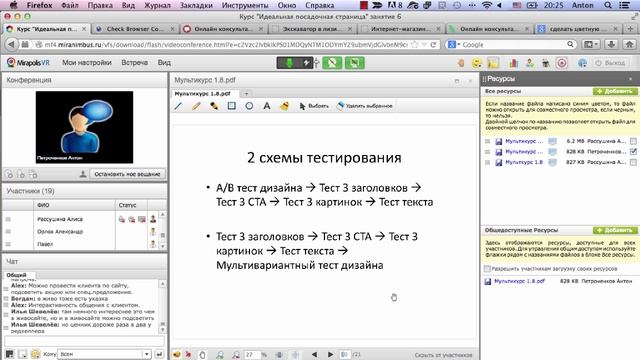This screenshot has height=360, width=640.
Task: Select the rectangle shape tool
Action: 231,106
